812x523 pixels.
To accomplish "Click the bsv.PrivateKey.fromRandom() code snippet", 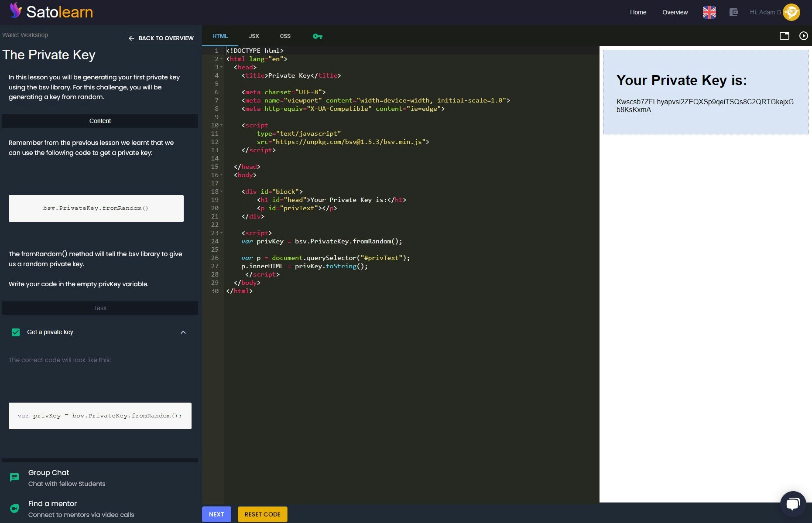I will 96,209.
